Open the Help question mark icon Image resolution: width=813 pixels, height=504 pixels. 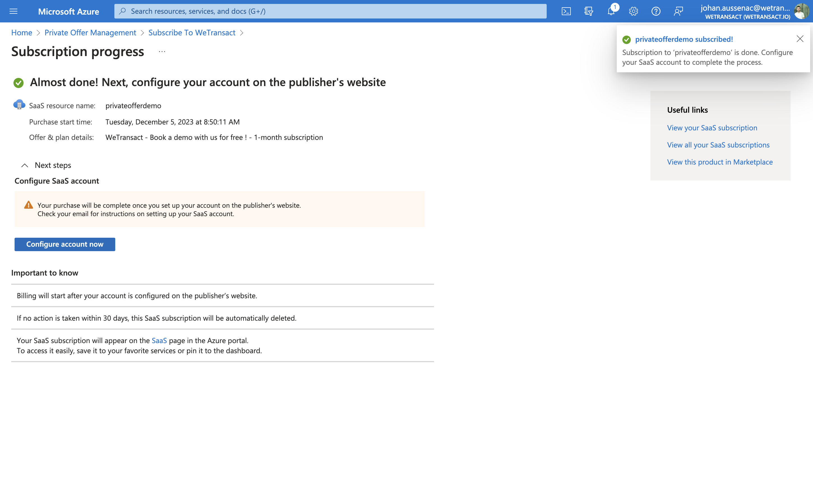coord(656,11)
